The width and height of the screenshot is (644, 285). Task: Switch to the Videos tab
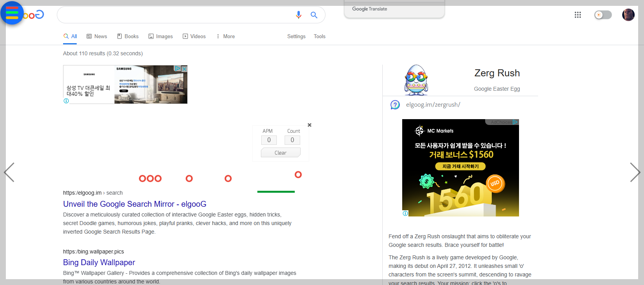[194, 36]
